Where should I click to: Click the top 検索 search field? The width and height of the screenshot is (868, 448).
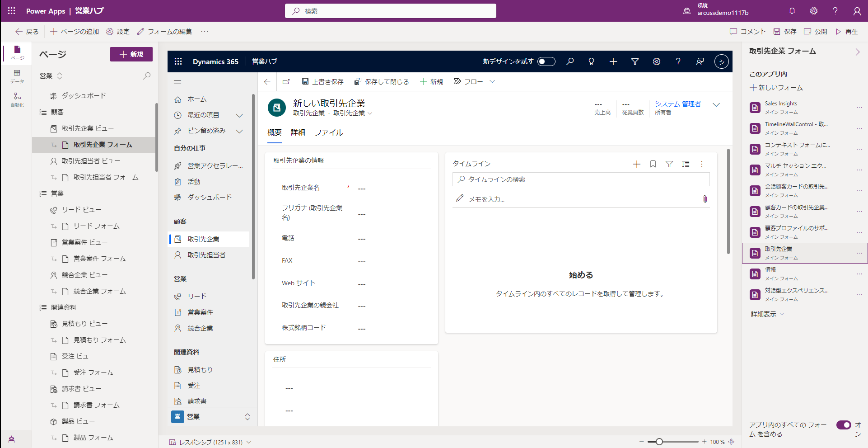tap(391, 11)
